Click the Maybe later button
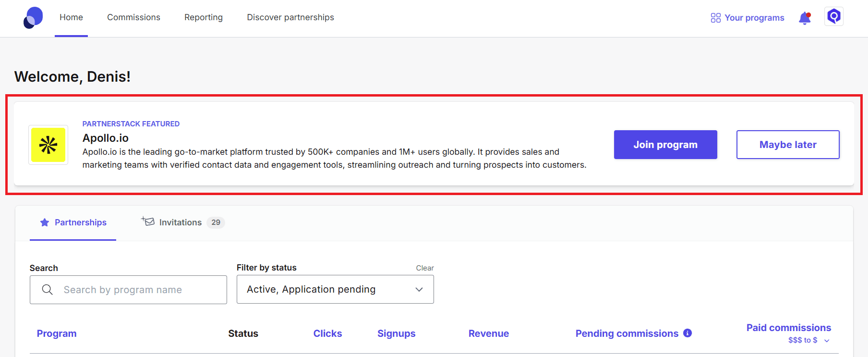 788,145
